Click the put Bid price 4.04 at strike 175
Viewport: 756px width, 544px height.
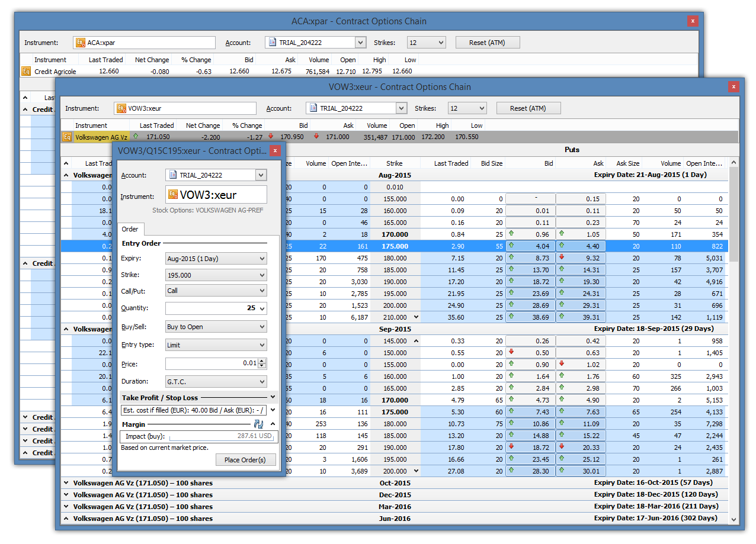point(531,246)
